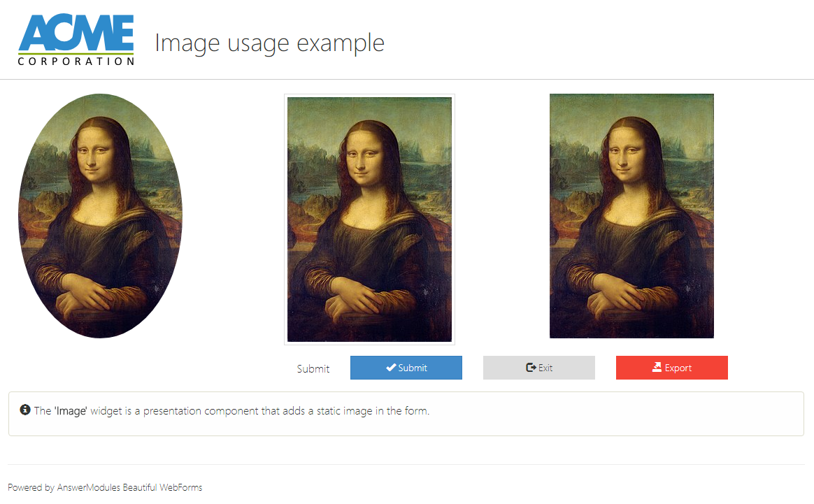Select the oval-cropped Mona Lisa image

(x=100, y=216)
